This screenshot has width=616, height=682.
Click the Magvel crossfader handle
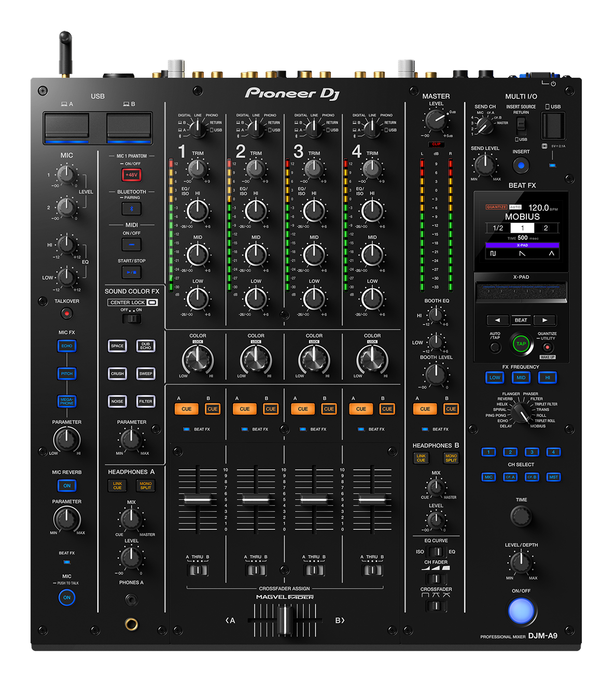(284, 620)
